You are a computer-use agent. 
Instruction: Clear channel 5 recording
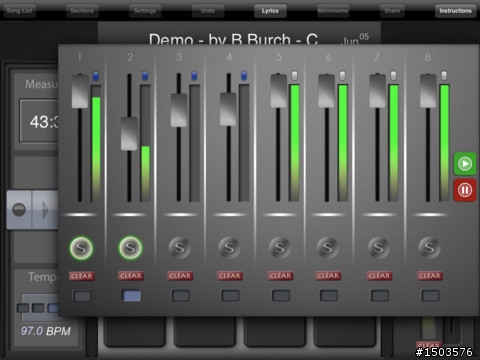pyautogui.click(x=280, y=276)
